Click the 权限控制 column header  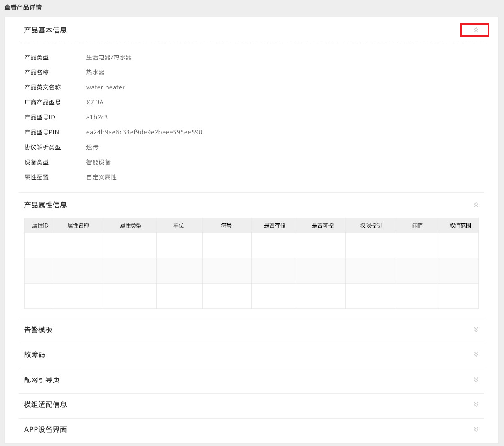pyautogui.click(x=371, y=225)
